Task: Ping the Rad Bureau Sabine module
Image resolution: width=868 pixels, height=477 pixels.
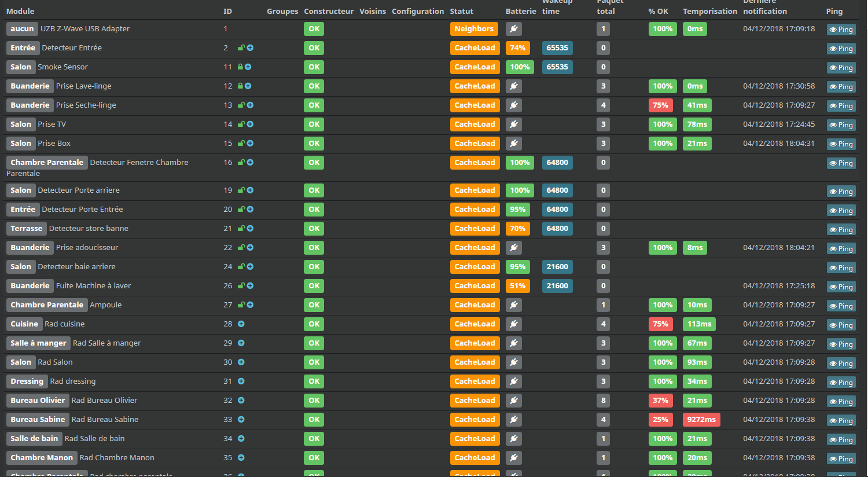Action: pyautogui.click(x=841, y=421)
